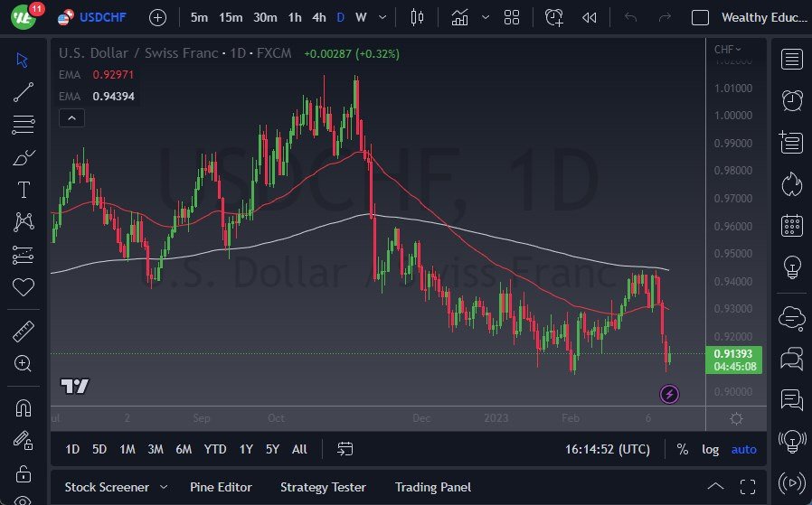Viewport: 812px width, 505px height.
Task: Collapse the indicator legend chevron
Action: click(71, 117)
